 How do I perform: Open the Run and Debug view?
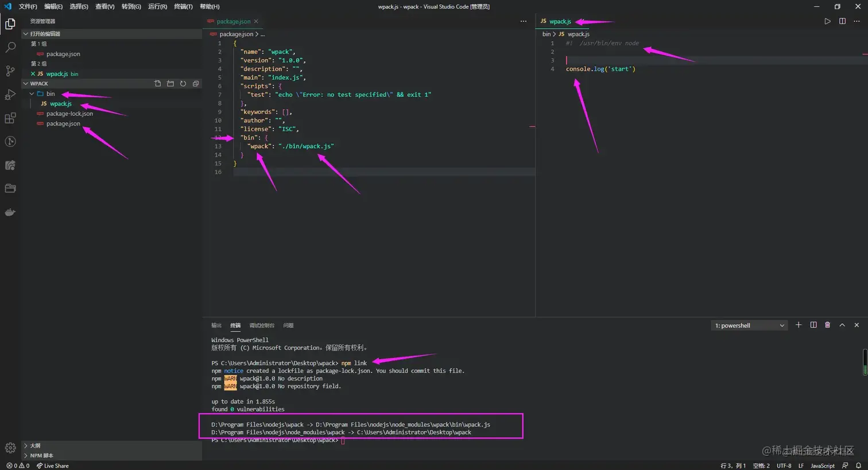[x=10, y=94]
